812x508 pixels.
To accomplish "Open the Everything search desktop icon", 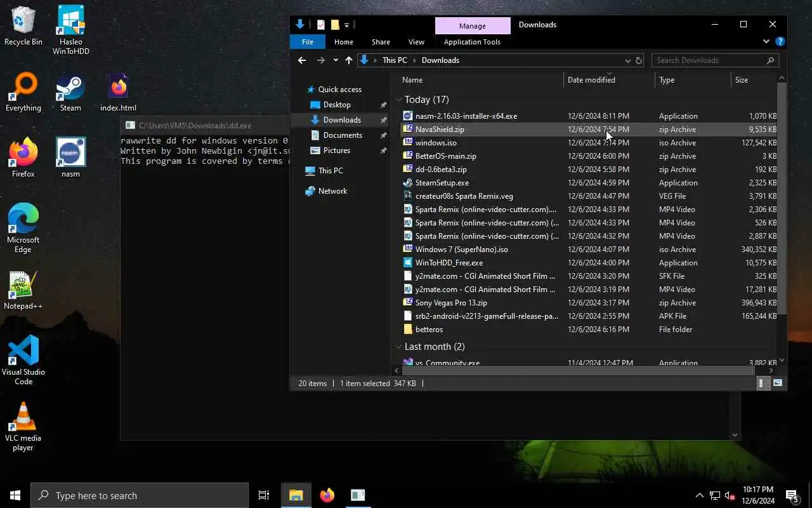I will point(23,92).
